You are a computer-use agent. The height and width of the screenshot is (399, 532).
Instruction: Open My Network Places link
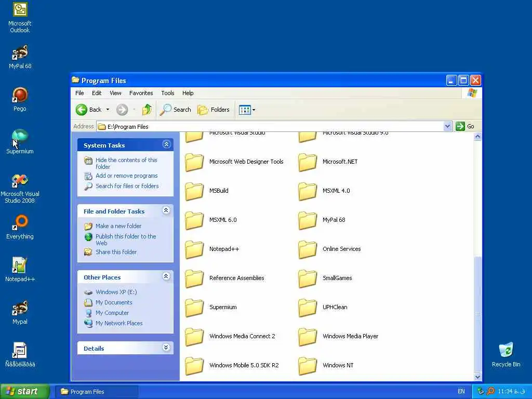click(x=119, y=323)
